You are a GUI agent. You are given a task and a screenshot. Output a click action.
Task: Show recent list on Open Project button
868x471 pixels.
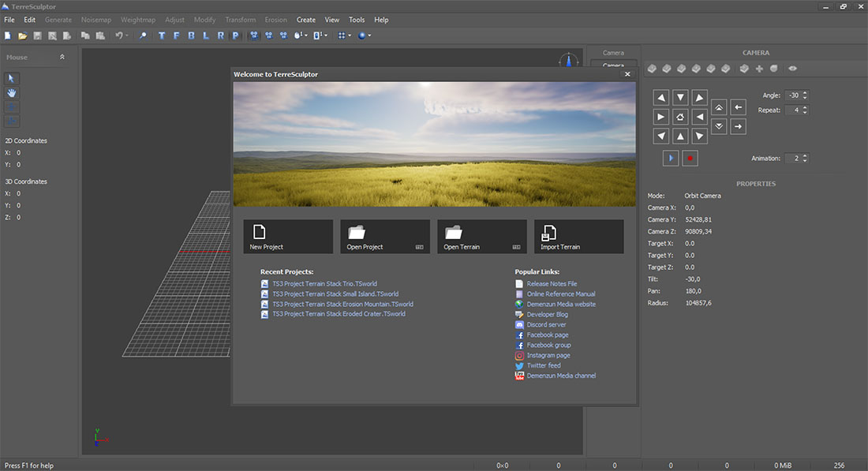point(419,248)
